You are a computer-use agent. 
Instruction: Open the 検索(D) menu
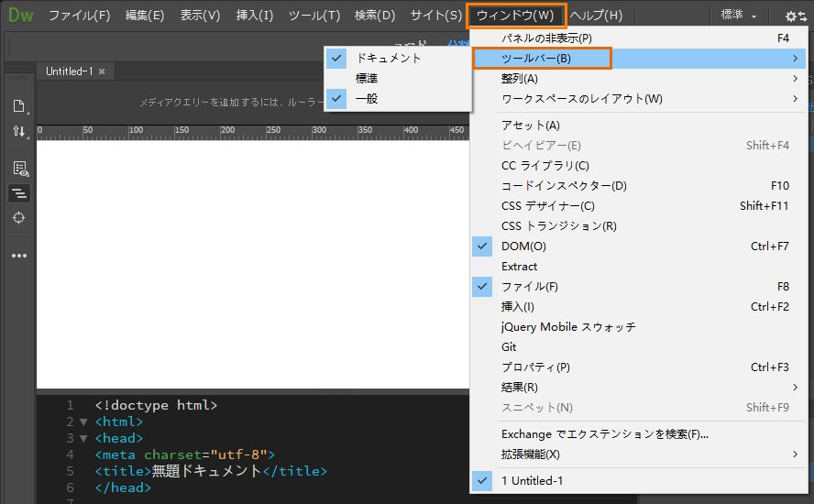(374, 15)
